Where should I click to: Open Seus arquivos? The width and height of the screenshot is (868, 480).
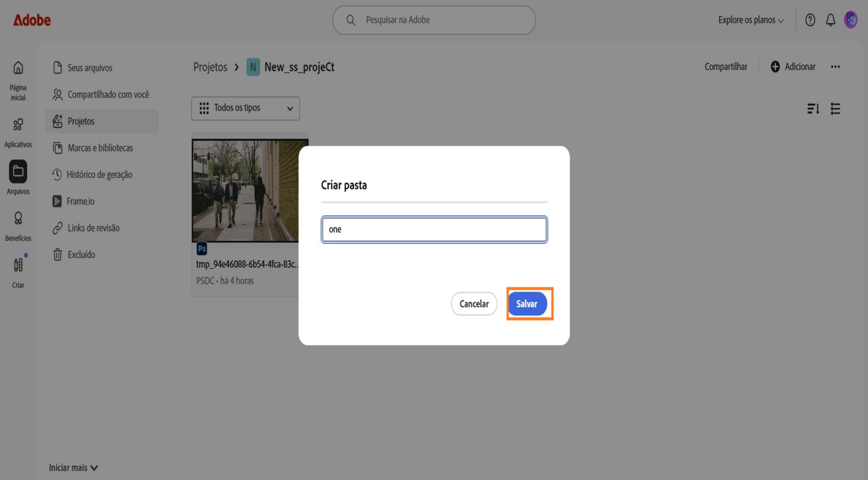coord(82,67)
